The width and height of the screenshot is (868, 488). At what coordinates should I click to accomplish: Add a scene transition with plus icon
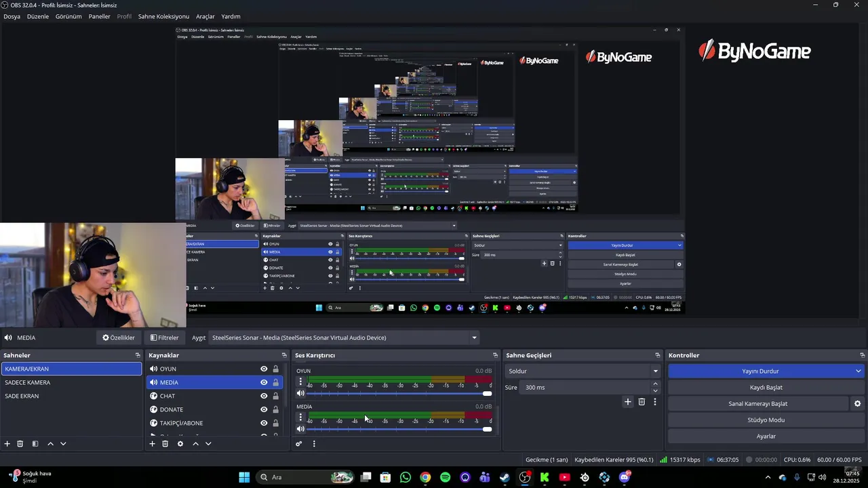click(x=628, y=402)
